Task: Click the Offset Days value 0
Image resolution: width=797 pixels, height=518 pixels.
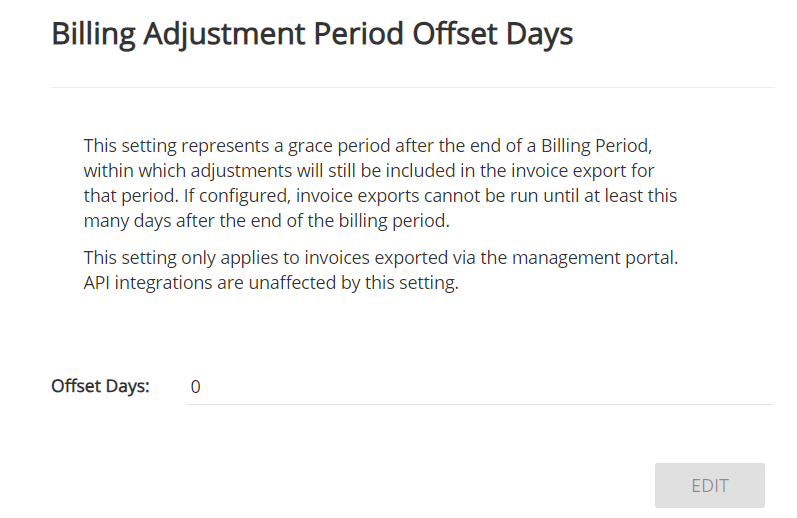Action: click(196, 387)
